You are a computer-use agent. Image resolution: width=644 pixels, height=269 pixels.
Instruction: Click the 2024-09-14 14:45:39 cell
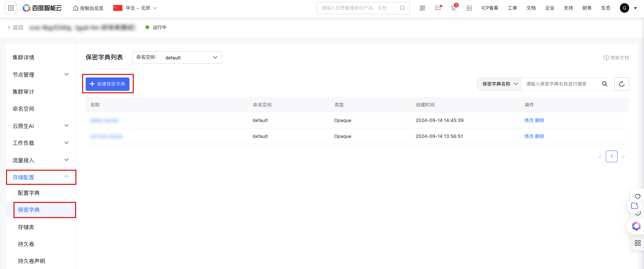click(x=439, y=121)
